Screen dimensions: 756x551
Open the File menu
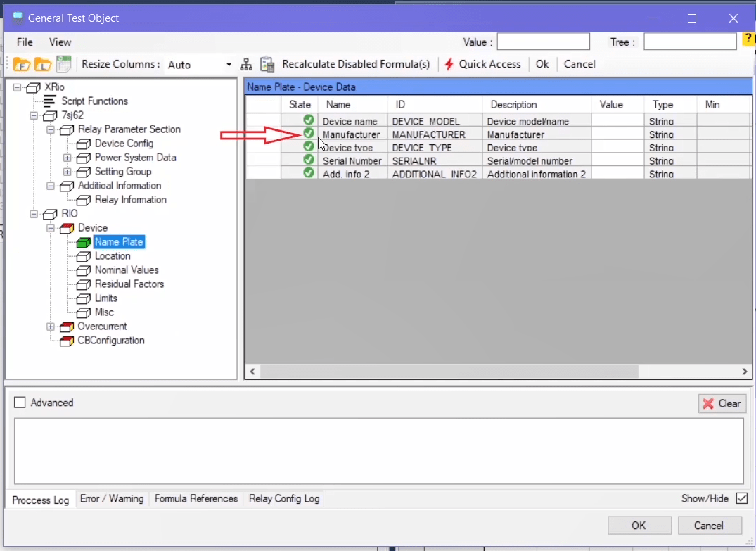(25, 42)
